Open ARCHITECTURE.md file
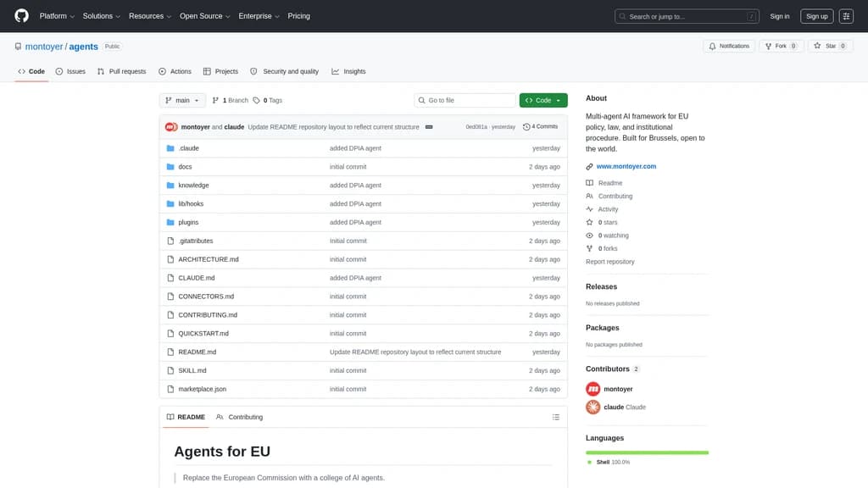Image resolution: width=868 pixels, height=488 pixels. coord(209,259)
